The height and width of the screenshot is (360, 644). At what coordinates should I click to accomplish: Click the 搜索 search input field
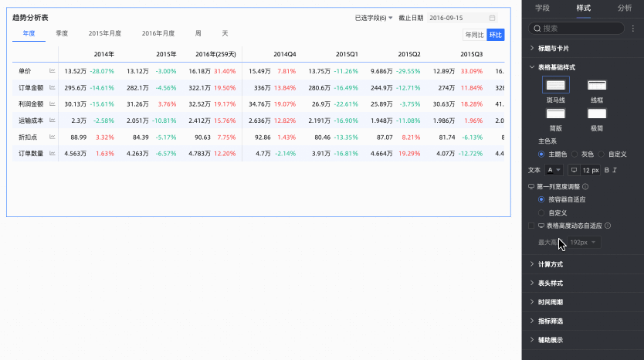(576, 29)
